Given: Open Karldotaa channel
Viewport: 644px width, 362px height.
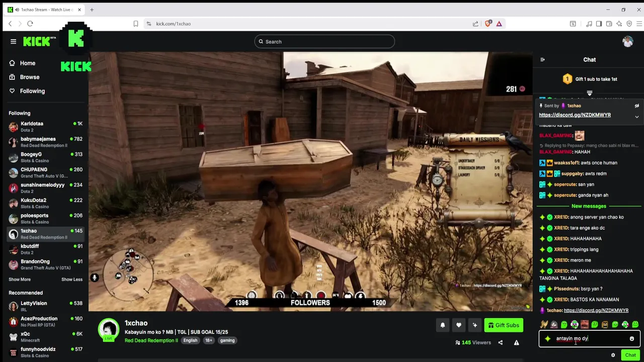Looking at the screenshot, I should [45, 127].
